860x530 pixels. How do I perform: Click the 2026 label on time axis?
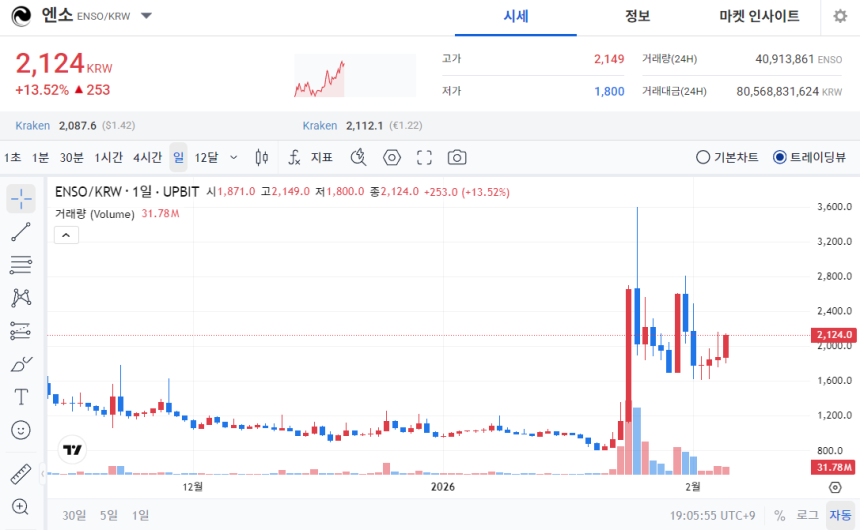click(443, 487)
